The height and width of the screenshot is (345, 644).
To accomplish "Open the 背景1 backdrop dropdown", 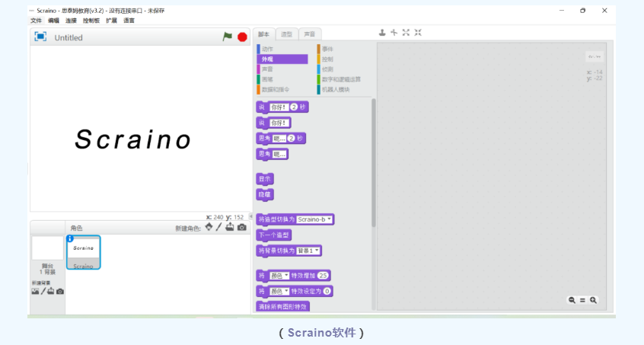I will (x=308, y=251).
